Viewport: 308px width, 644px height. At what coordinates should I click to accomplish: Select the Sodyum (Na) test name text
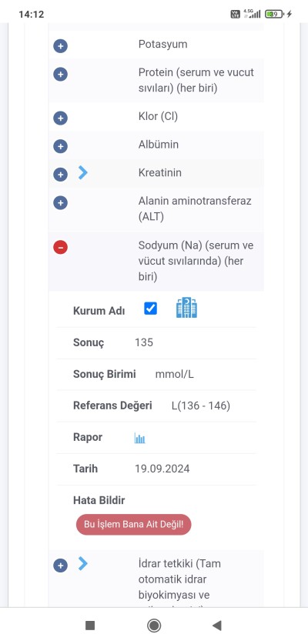[x=196, y=261]
